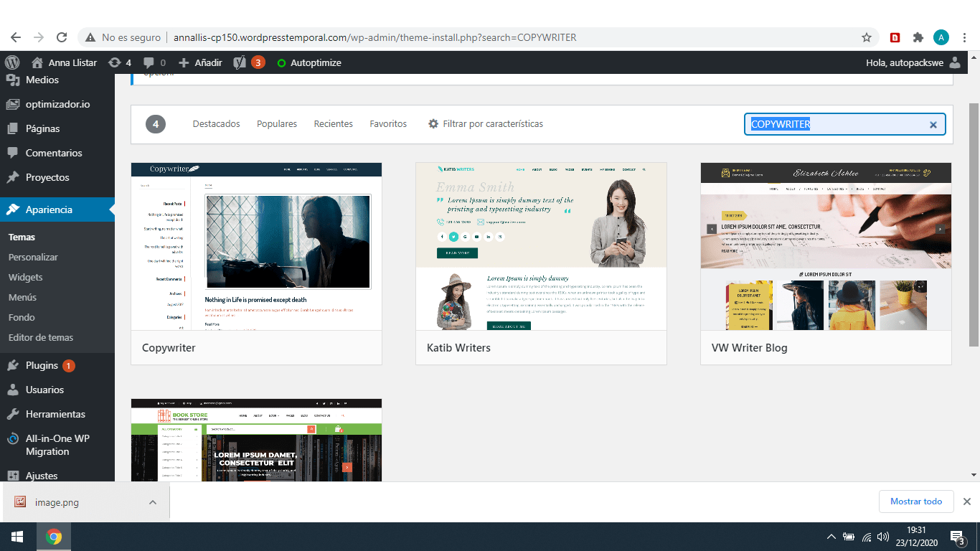Open the Temas submenu item
Viewport: 980px width, 551px height.
[x=22, y=237]
